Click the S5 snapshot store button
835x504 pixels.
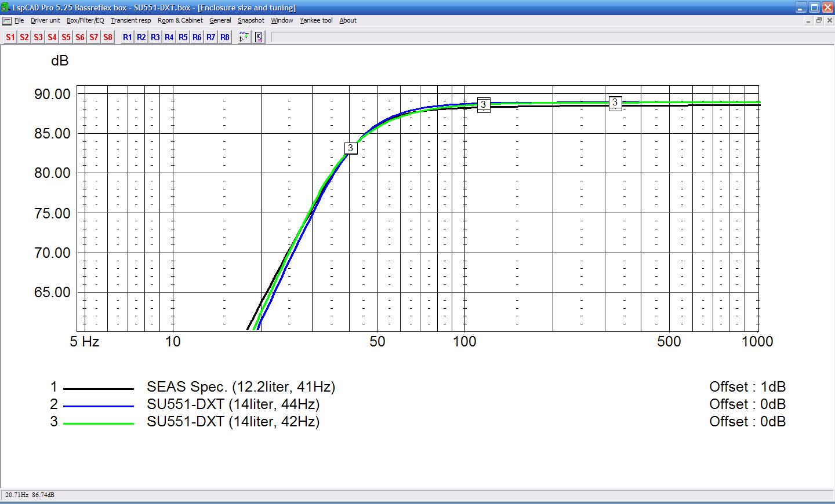66,37
